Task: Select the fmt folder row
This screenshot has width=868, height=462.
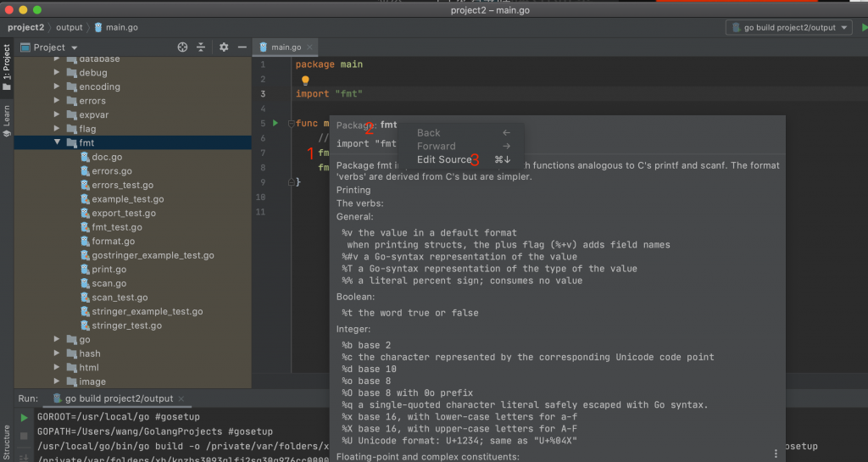Action: click(x=133, y=142)
